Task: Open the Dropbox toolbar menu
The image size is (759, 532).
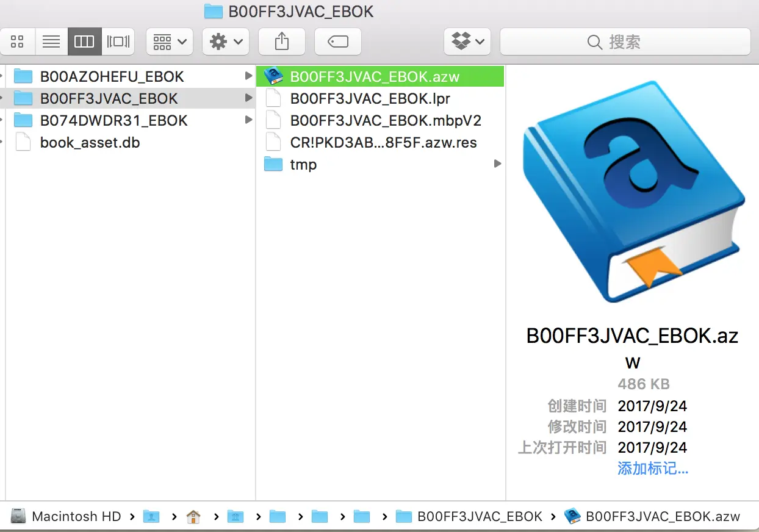Action: coord(467,41)
